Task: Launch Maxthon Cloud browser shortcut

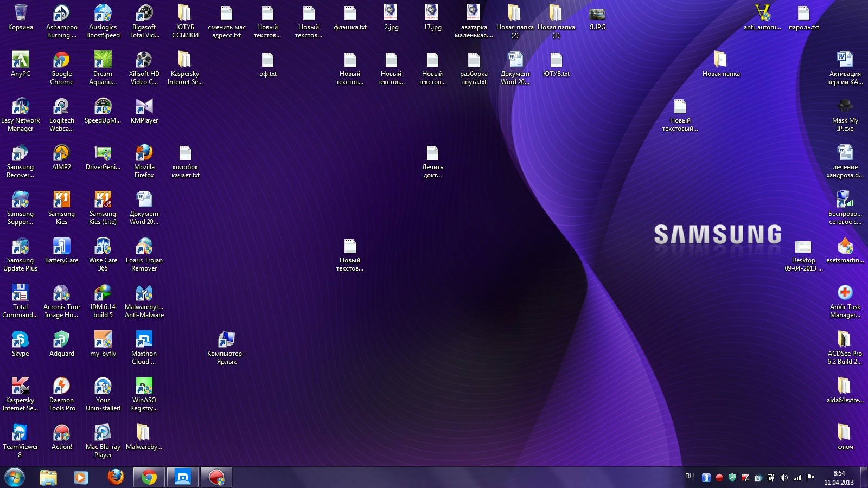Action: pos(144,348)
